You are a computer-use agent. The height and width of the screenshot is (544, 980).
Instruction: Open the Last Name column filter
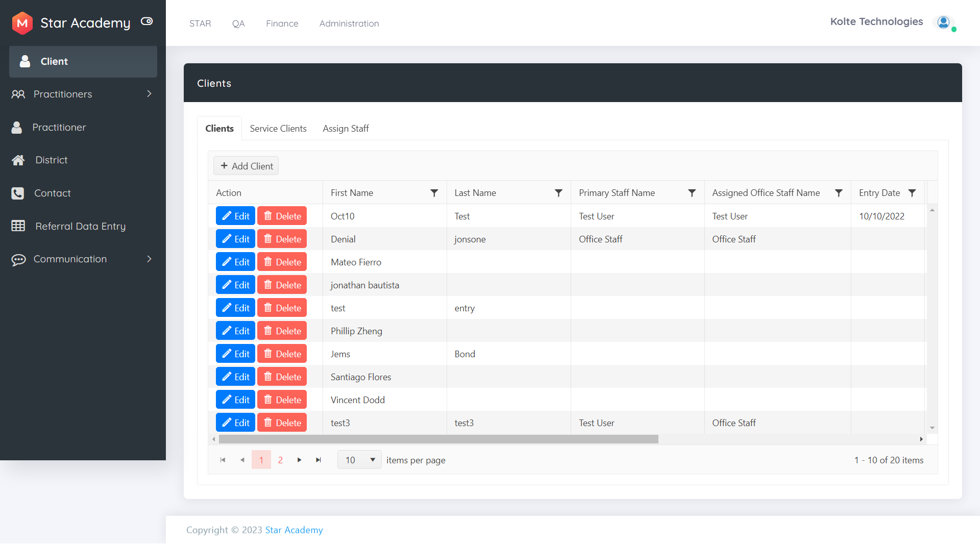click(x=558, y=193)
